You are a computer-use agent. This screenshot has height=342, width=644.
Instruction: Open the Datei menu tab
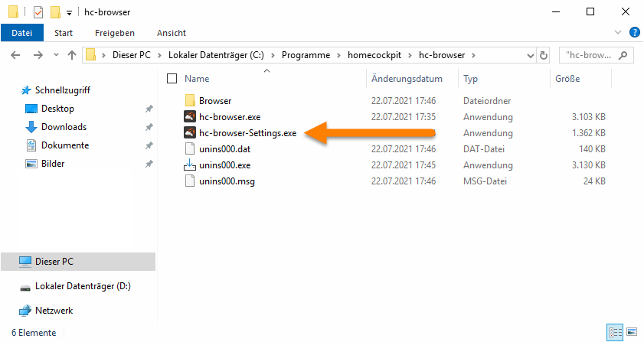(x=22, y=33)
